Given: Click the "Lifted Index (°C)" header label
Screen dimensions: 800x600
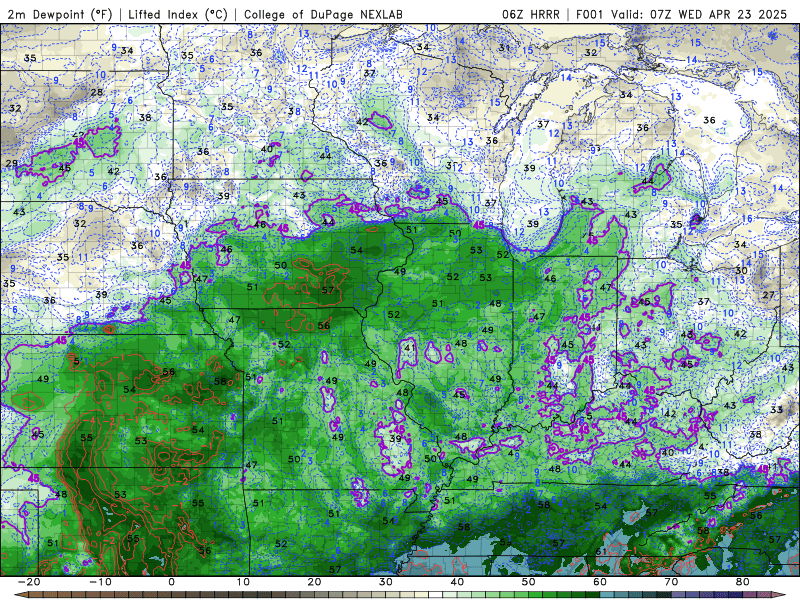Looking at the screenshot, I should click(x=178, y=14).
